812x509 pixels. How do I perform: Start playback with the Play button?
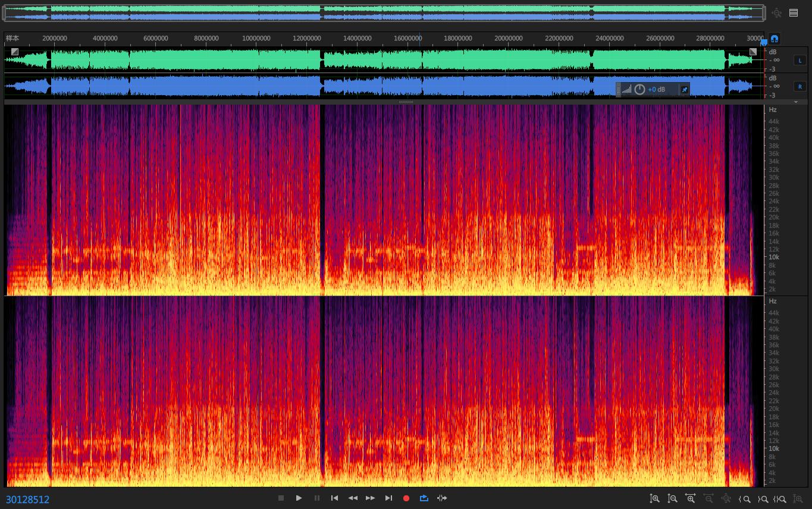(299, 498)
